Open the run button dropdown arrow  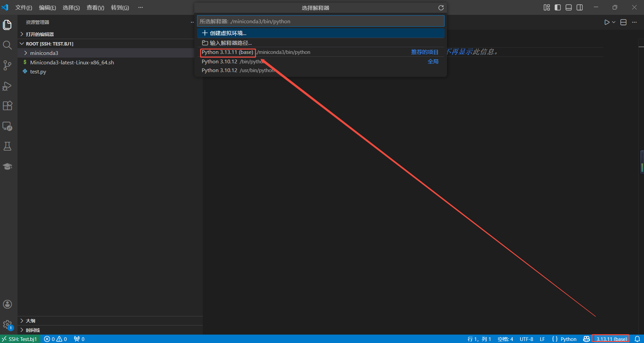614,22
